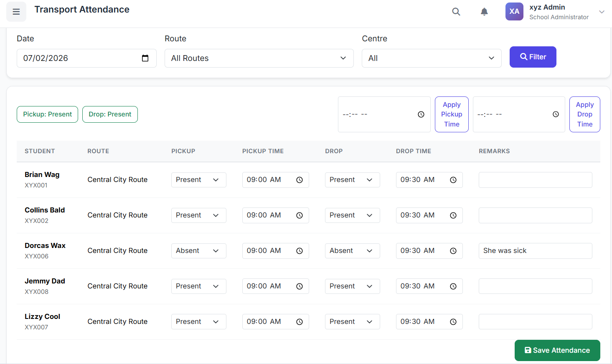
Task: Expand the Centre dropdown
Action: (431, 58)
